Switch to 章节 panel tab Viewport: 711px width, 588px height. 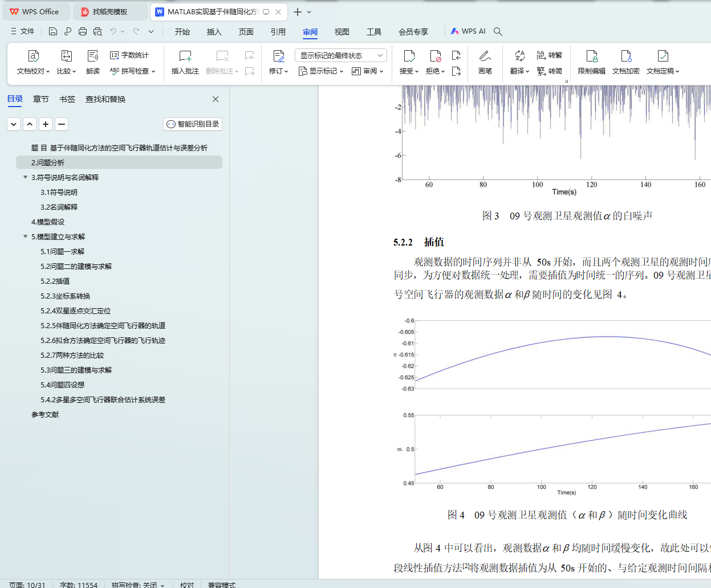41,99
